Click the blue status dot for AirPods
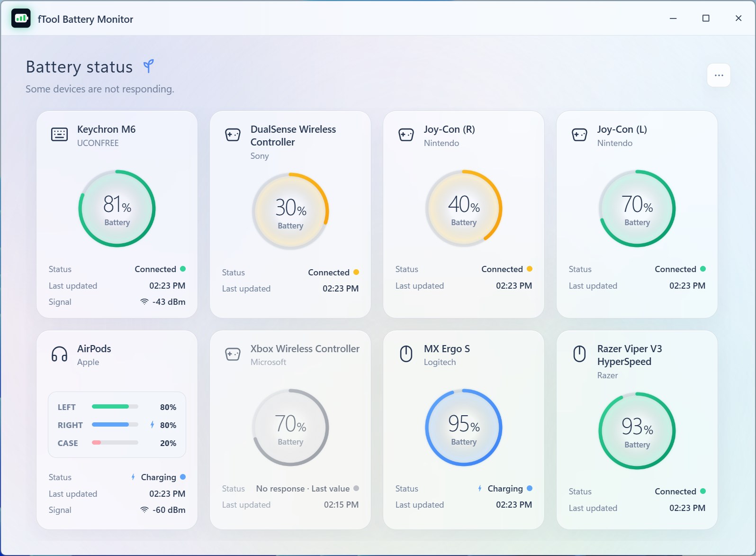This screenshot has width=756, height=556. 183,477
